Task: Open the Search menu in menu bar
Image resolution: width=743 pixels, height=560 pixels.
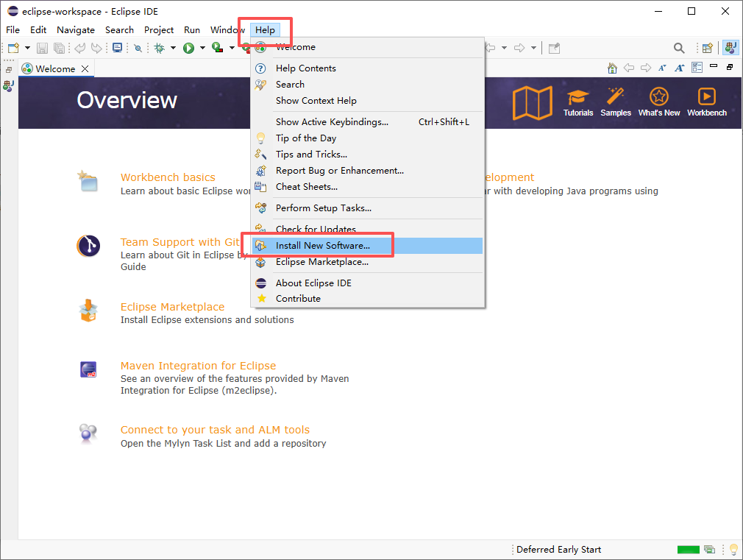Action: coord(119,30)
